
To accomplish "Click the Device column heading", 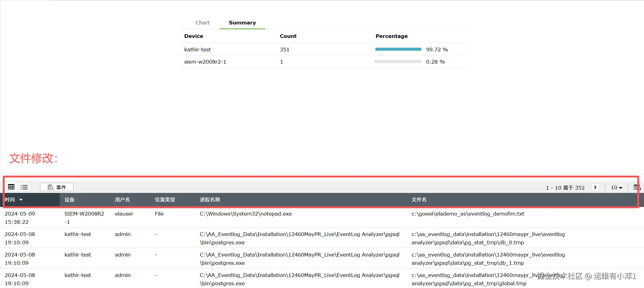I will tap(194, 36).
